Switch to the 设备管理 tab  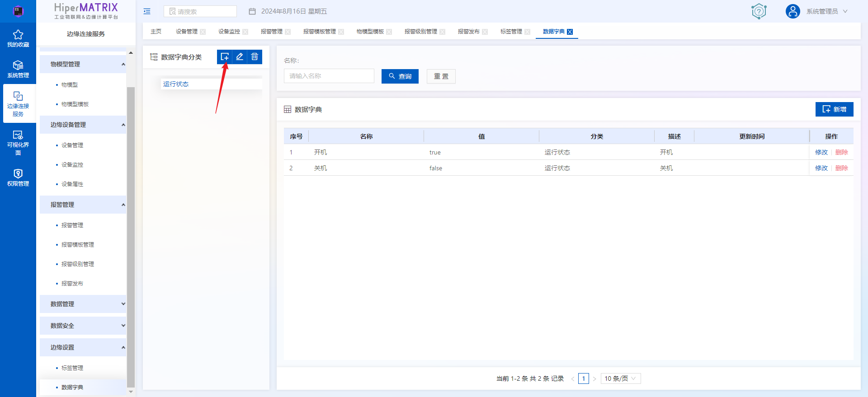coord(187,32)
